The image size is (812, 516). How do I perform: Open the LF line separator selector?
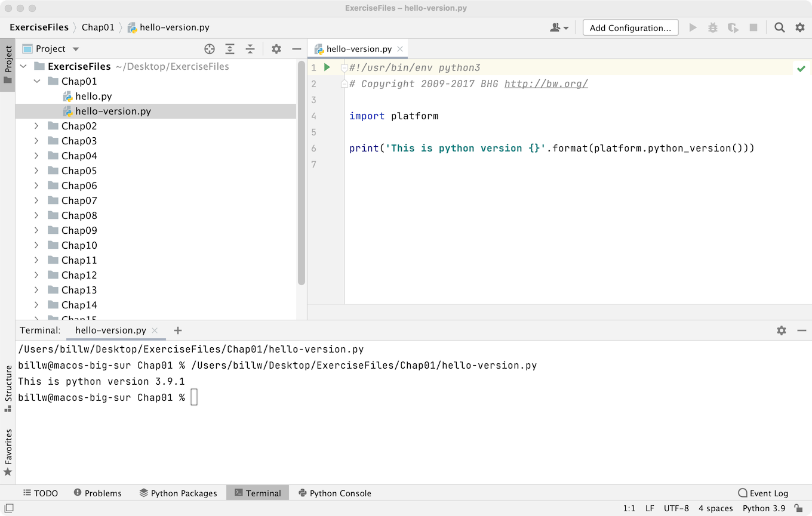[650, 508]
